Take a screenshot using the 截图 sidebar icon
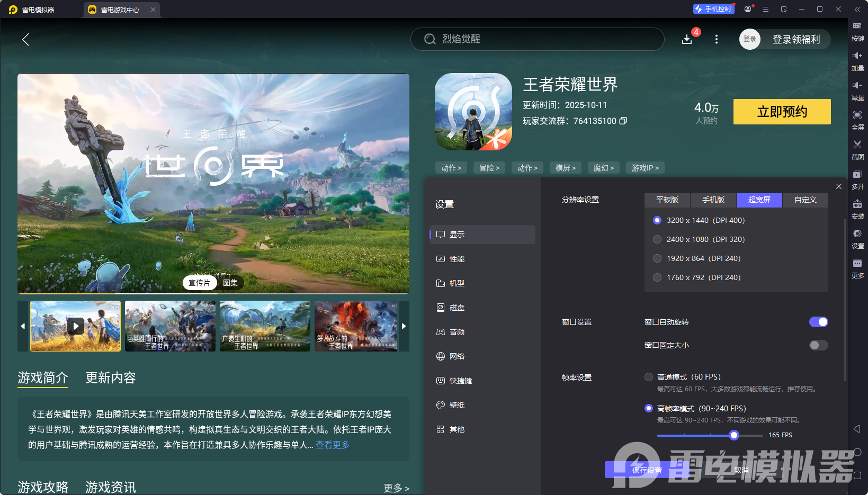The height and width of the screenshot is (495, 868). tap(858, 150)
